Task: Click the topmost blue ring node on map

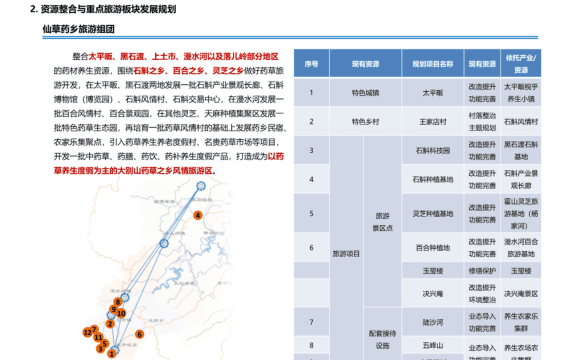Action: click(201, 186)
